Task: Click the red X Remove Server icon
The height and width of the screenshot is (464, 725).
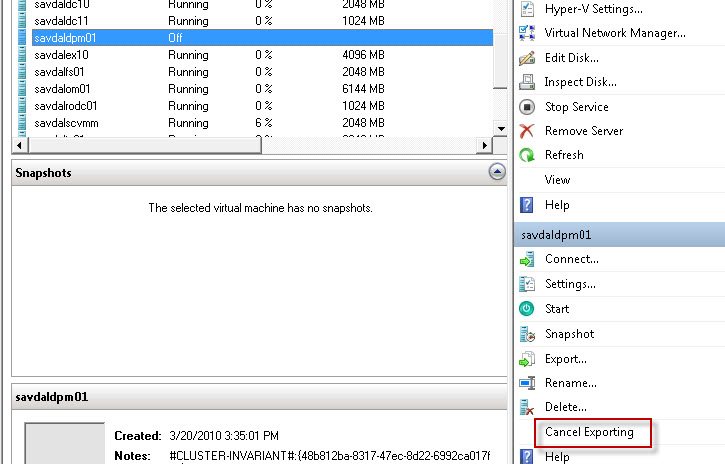Action: coord(527,131)
